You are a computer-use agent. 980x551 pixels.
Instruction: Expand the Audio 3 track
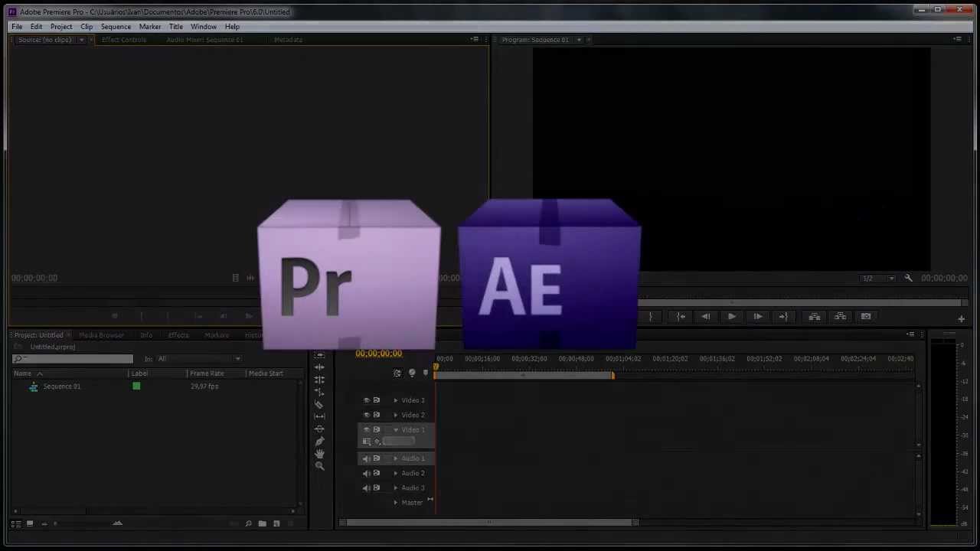(396, 487)
